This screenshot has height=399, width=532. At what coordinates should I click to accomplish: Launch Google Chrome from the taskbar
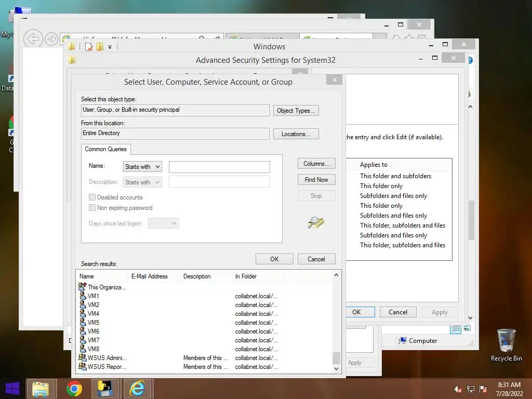(x=74, y=389)
